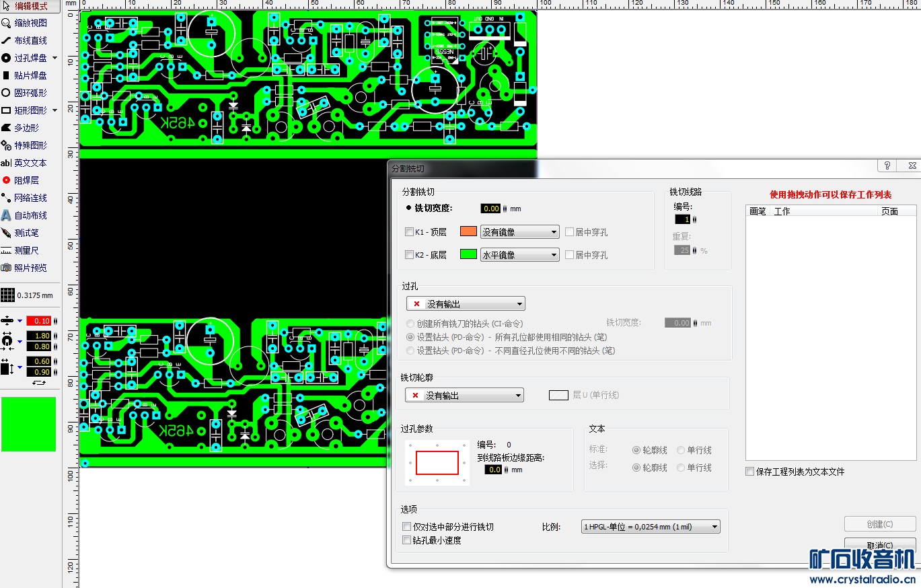
Task: Open the 照片预览 photo view camera tool
Action: pos(26,268)
